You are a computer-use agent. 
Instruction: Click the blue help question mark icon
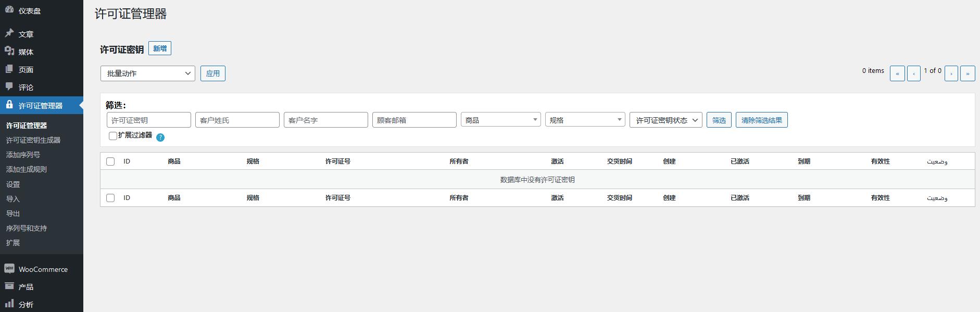pos(160,138)
